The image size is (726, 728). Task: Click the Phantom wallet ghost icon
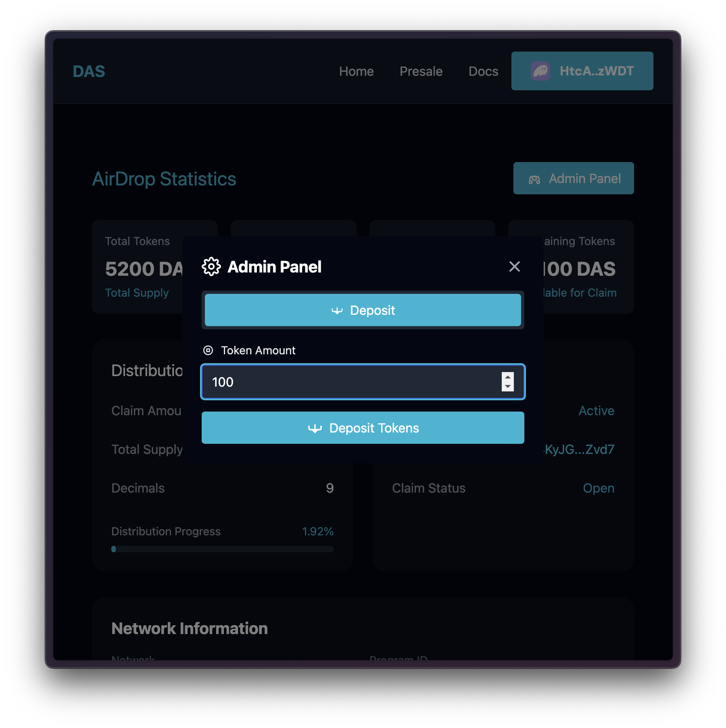point(540,71)
